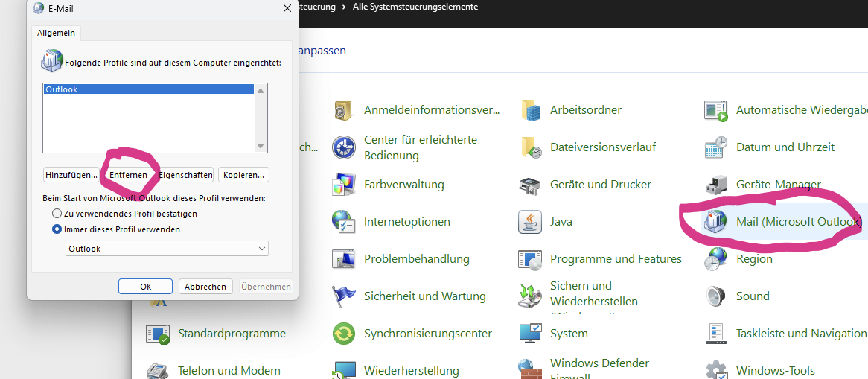The width and height of the screenshot is (868, 379).
Task: Open Standardprogramme link text
Action: (x=232, y=334)
